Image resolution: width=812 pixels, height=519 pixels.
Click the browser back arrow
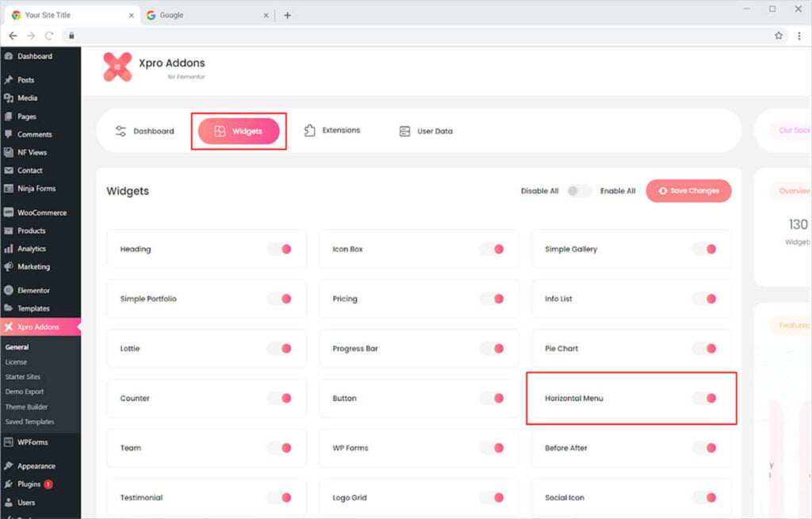[13, 36]
